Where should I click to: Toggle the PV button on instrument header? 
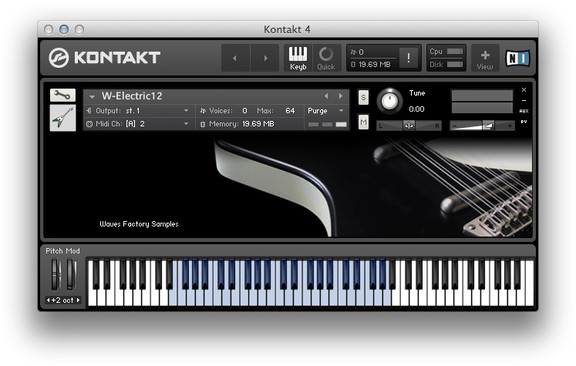[x=524, y=122]
